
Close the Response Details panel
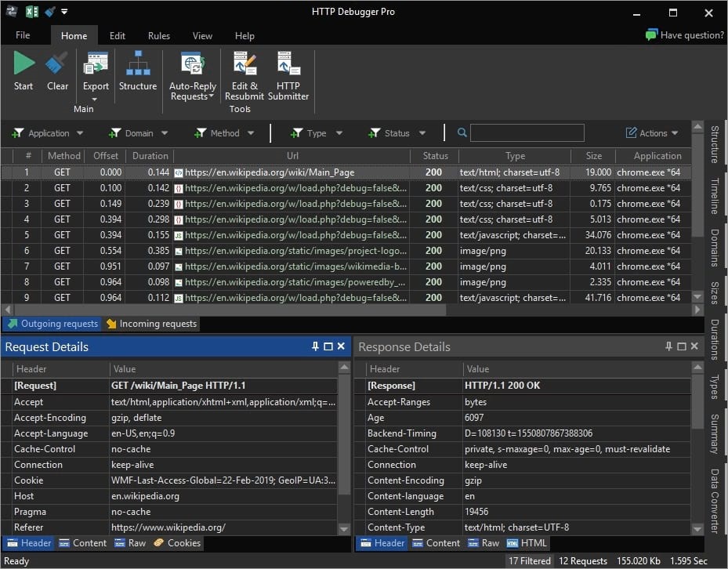pyautogui.click(x=694, y=346)
